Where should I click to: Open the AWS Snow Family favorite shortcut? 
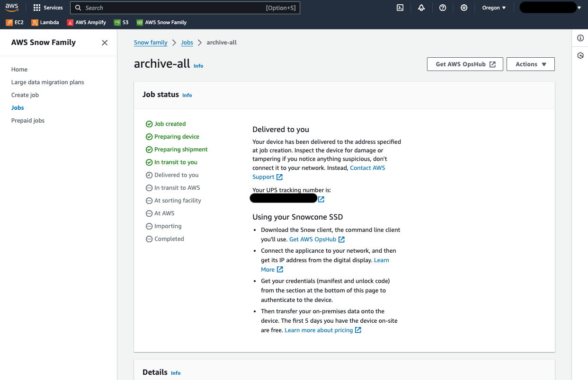coord(161,22)
